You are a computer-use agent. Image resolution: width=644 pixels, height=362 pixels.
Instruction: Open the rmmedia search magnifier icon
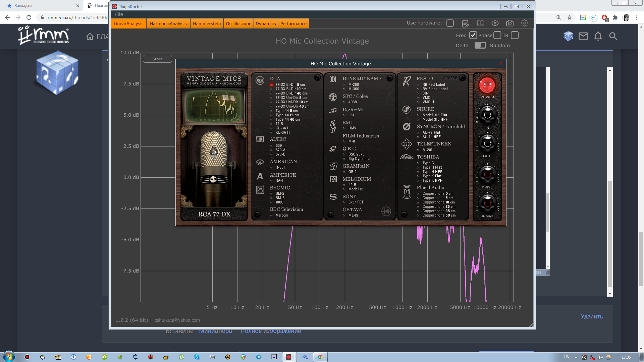613,36
